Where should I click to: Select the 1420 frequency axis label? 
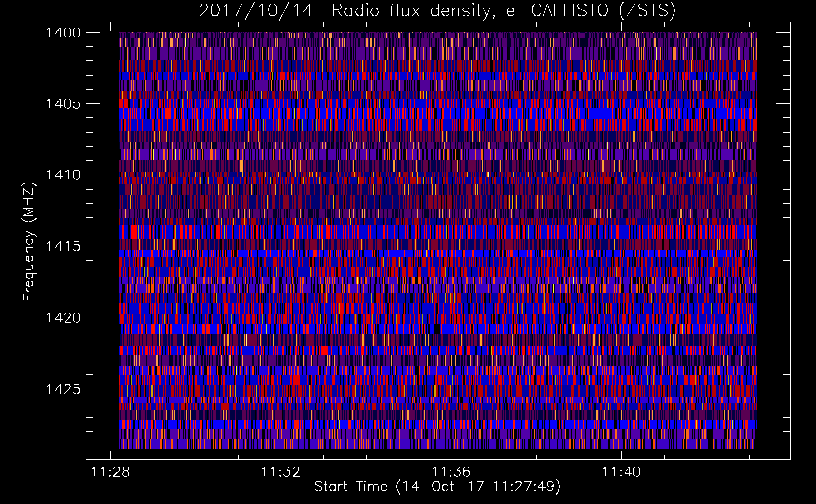point(63,318)
